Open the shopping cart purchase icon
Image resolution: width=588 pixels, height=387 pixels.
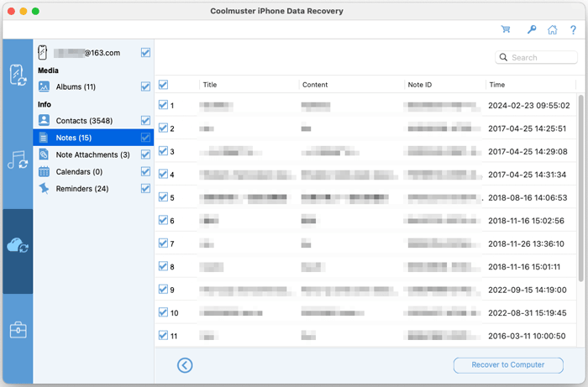click(506, 29)
